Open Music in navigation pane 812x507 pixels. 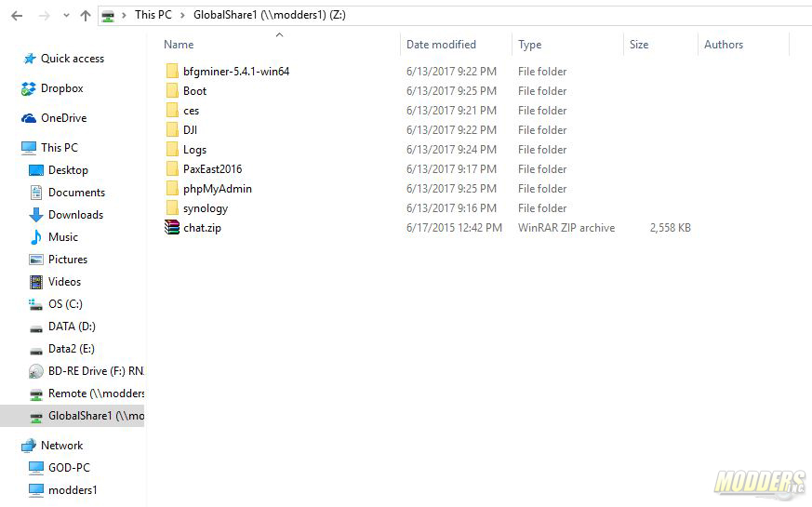62,236
